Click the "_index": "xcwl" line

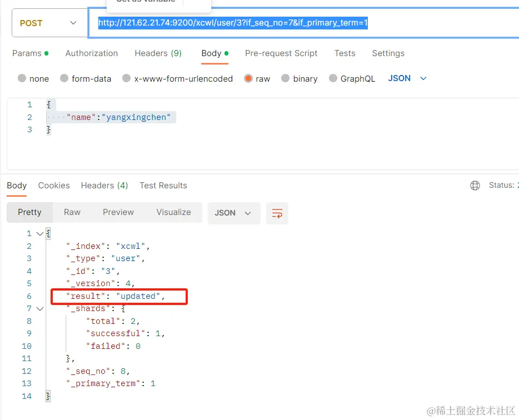pos(108,246)
